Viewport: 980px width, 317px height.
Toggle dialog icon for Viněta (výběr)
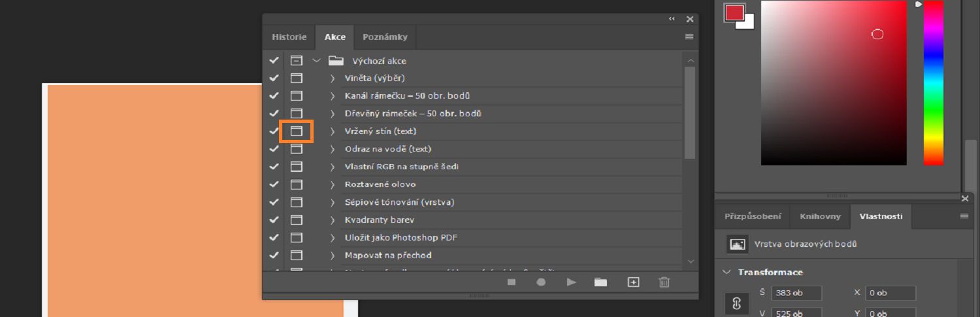pos(297,78)
